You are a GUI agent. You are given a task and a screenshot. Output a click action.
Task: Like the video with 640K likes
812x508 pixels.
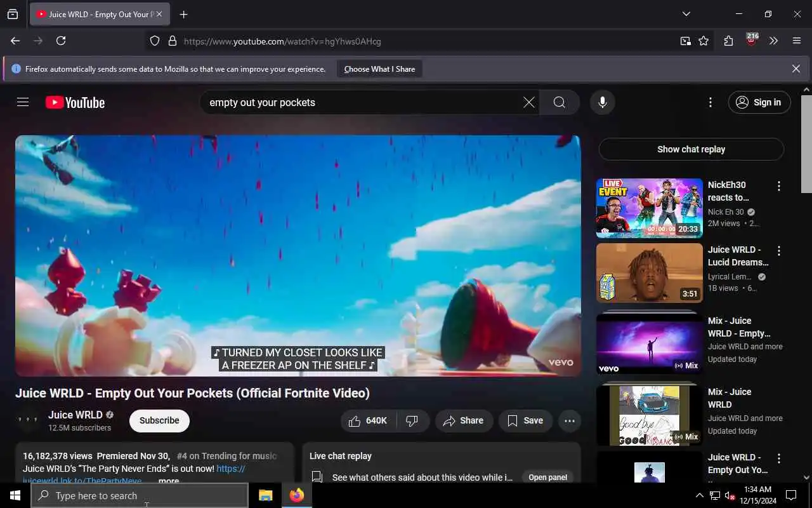pyautogui.click(x=369, y=420)
